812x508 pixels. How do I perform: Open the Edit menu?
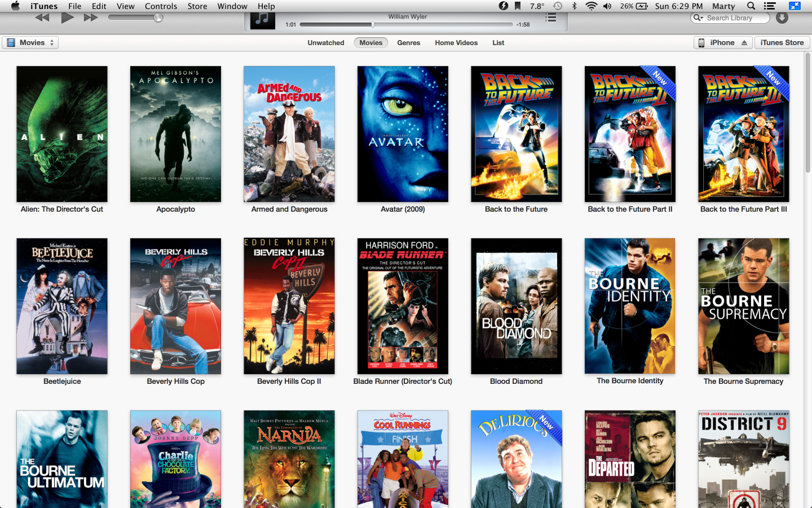(99, 6)
